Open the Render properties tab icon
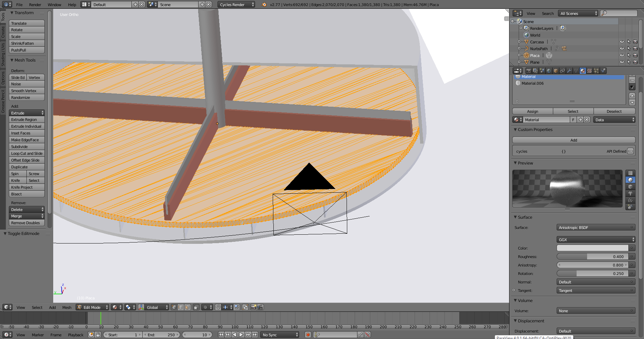 [528, 71]
